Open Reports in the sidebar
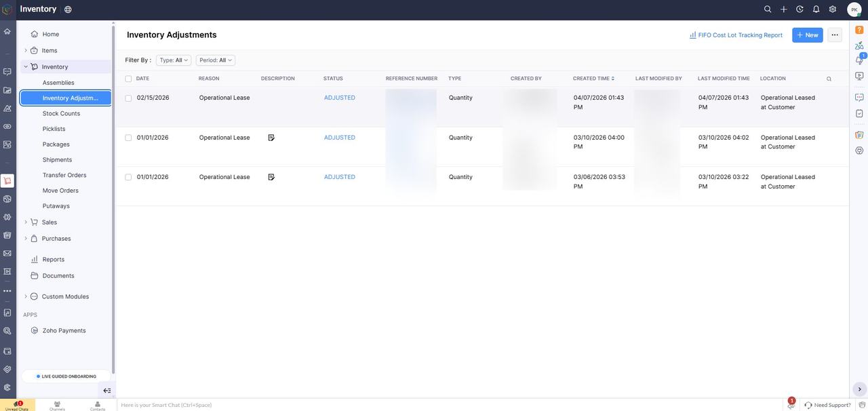 pyautogui.click(x=53, y=259)
